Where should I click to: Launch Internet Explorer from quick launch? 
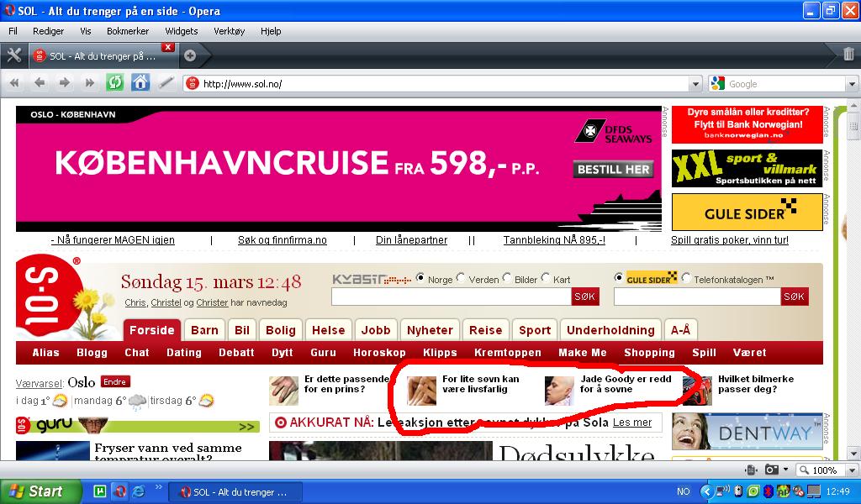tap(139, 491)
